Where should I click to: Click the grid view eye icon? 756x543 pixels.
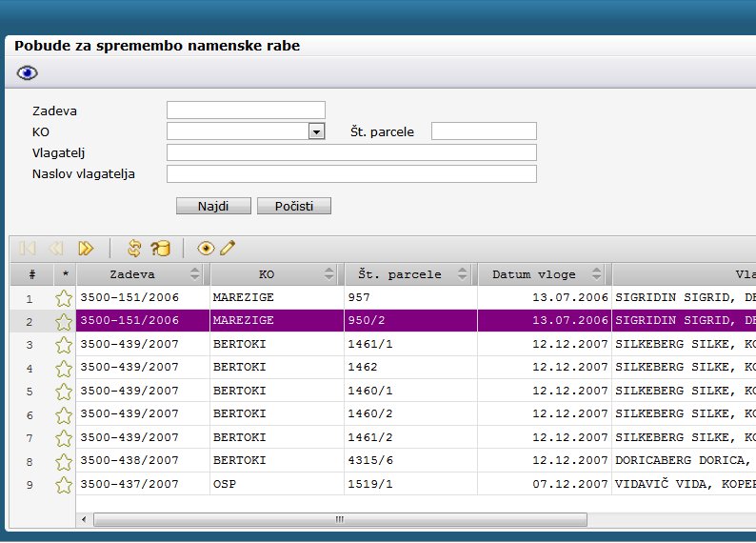(206, 249)
